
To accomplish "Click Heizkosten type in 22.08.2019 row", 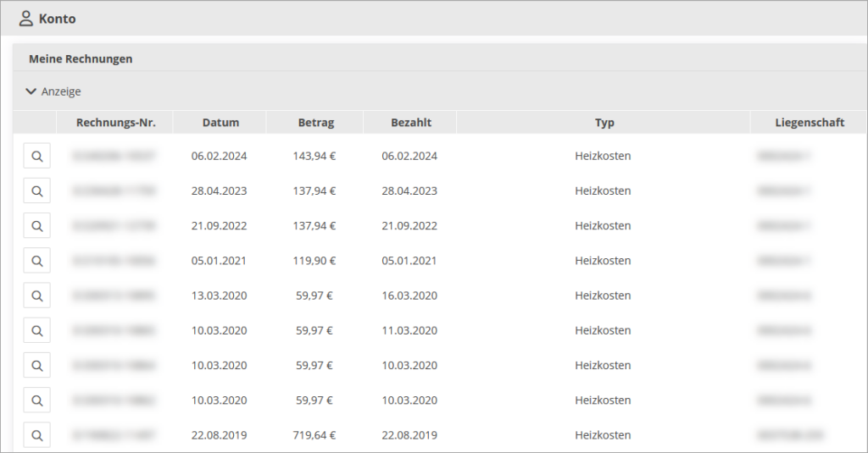I will tap(603, 435).
